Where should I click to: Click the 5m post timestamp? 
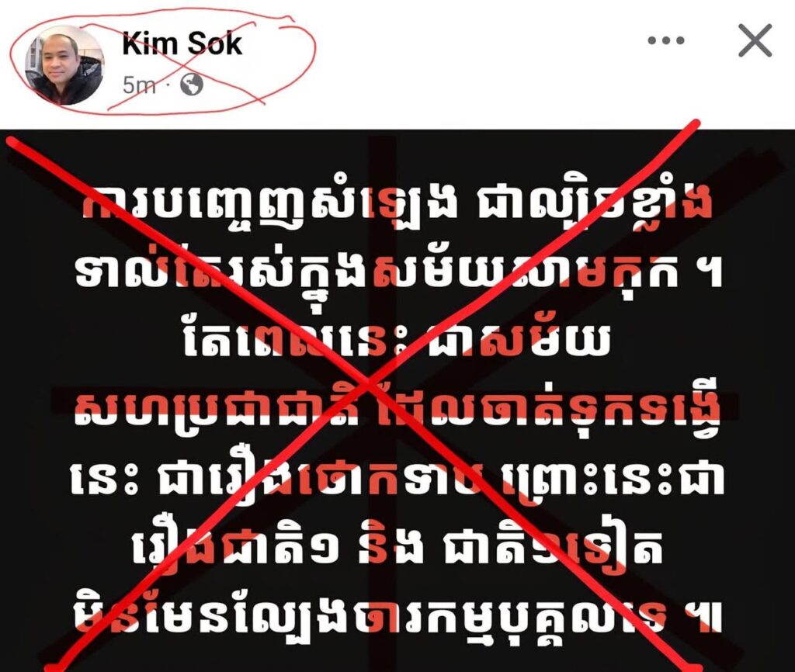tap(139, 85)
